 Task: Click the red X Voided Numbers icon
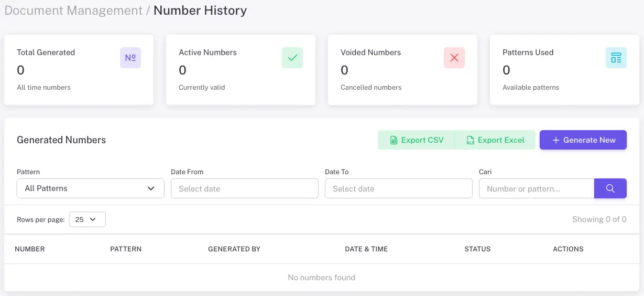(454, 58)
